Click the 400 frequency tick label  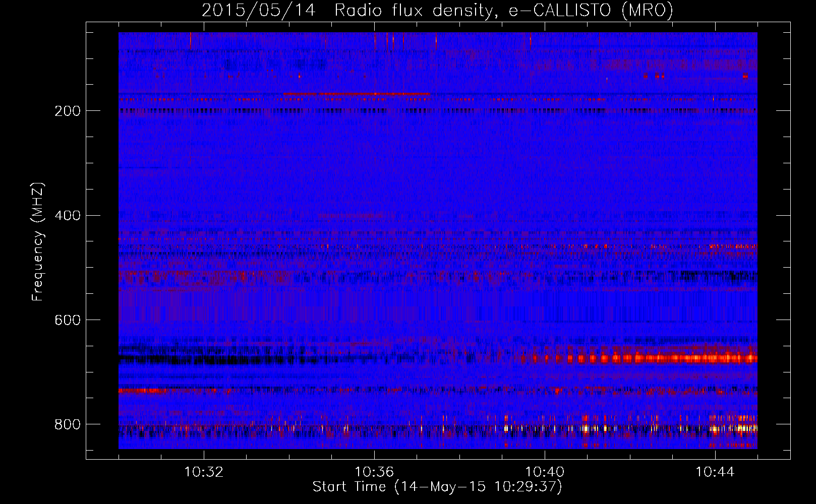[68, 216]
